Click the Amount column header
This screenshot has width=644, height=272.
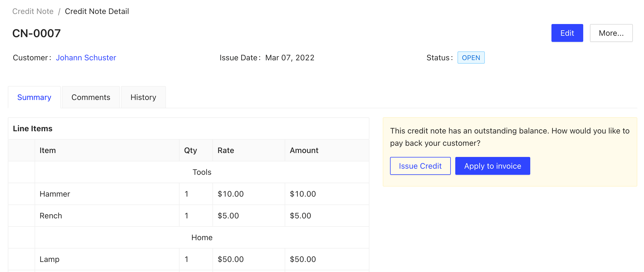point(304,150)
